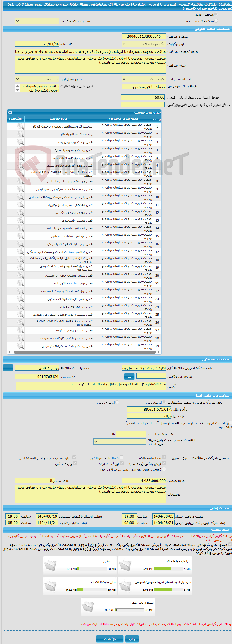
Task: Select the مناقصه جدید radio button
Action: click(216, 14)
